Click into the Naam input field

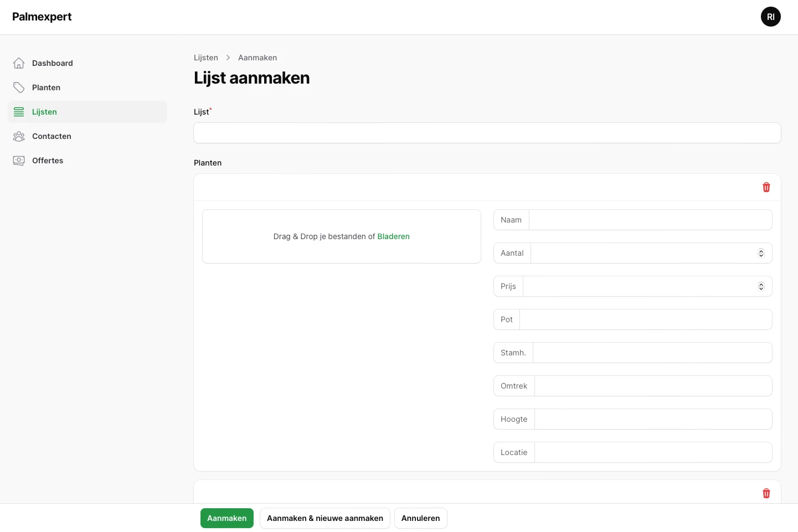tap(650, 220)
